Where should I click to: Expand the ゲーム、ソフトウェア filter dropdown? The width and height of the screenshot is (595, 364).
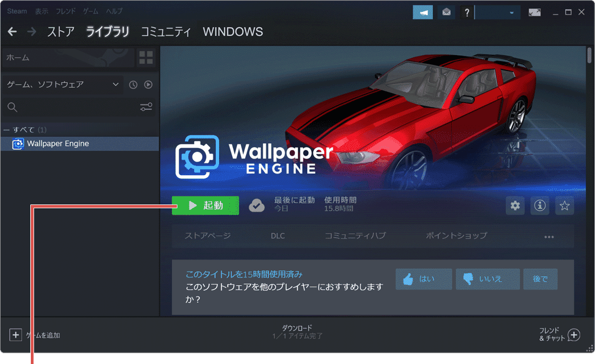point(63,84)
